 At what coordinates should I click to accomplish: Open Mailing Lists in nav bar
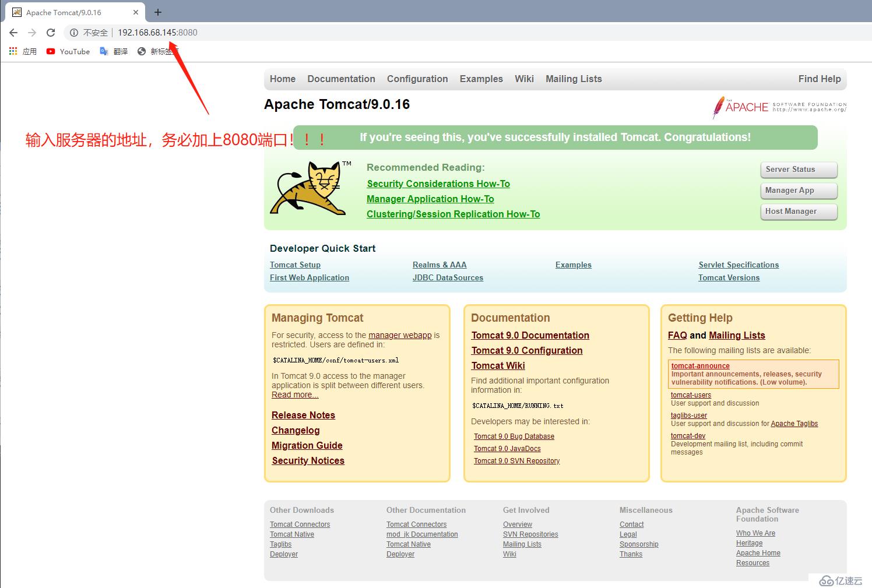(574, 79)
